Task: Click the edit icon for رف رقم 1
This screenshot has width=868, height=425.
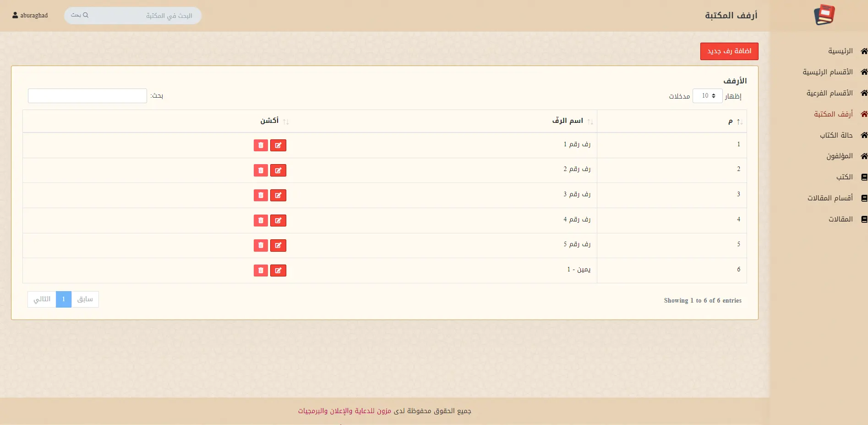Action: point(278,145)
